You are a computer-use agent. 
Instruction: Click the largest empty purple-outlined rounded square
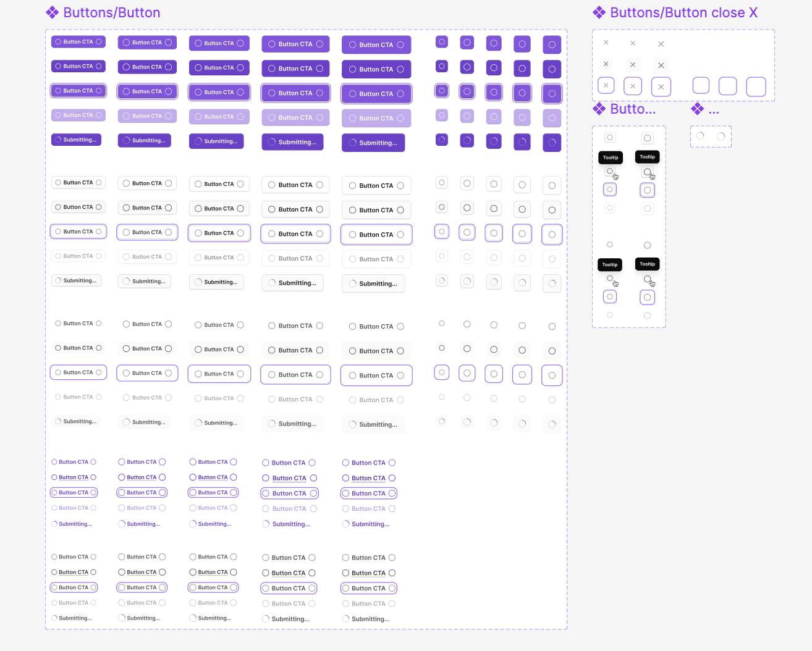tap(756, 87)
